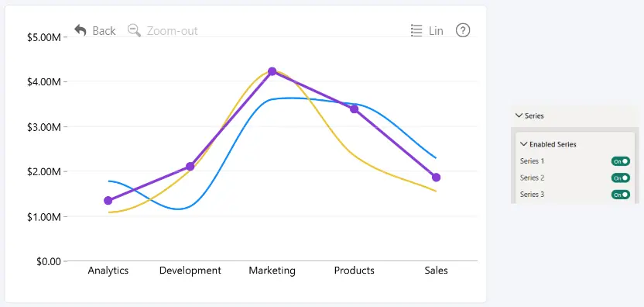Collapse the Series section chevron
This screenshot has width=644, height=307.
[519, 116]
